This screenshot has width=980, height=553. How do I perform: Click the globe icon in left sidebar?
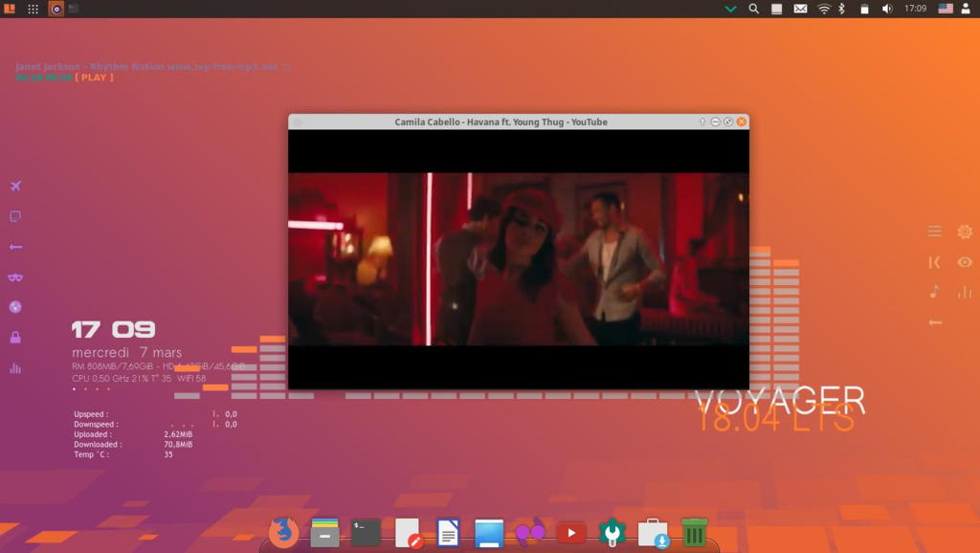tap(15, 307)
